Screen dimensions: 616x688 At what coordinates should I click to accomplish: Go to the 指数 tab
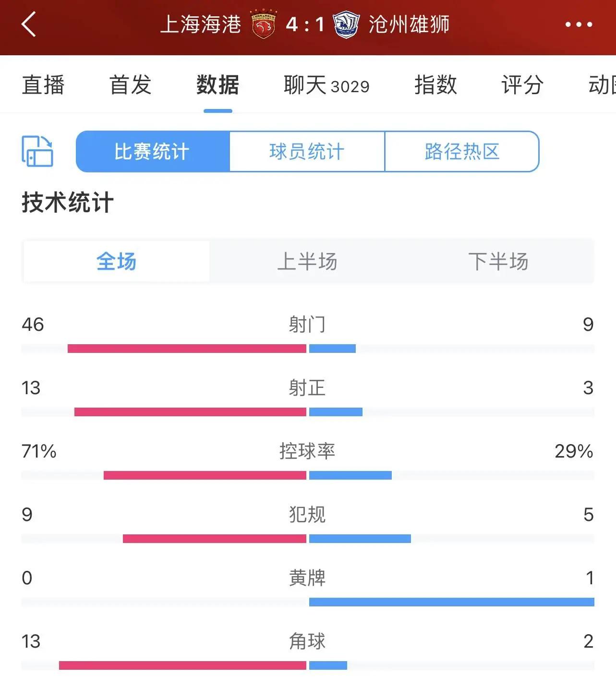(435, 85)
